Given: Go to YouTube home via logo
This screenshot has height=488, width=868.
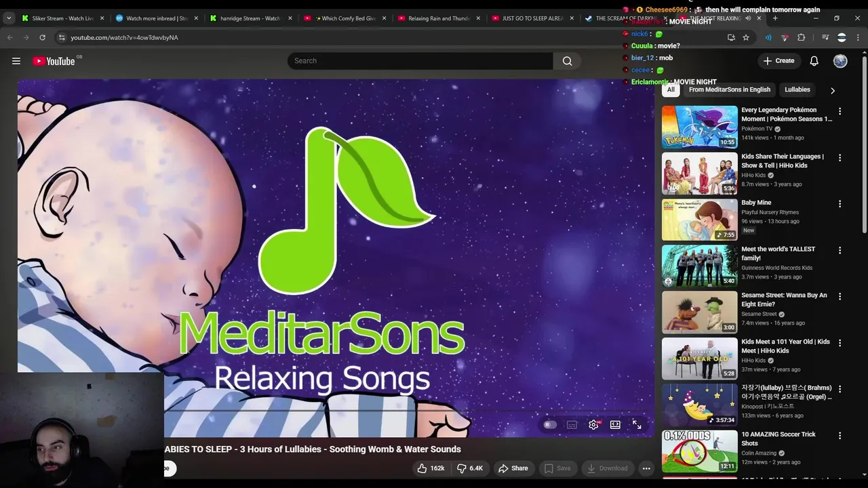Looking at the screenshot, I should [x=53, y=61].
